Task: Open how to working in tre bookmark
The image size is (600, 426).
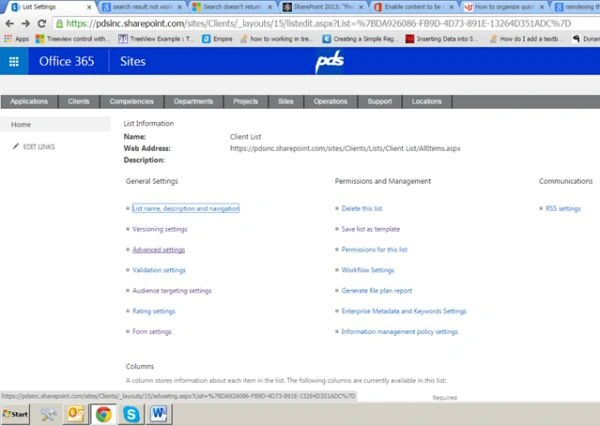Action: pyautogui.click(x=276, y=39)
